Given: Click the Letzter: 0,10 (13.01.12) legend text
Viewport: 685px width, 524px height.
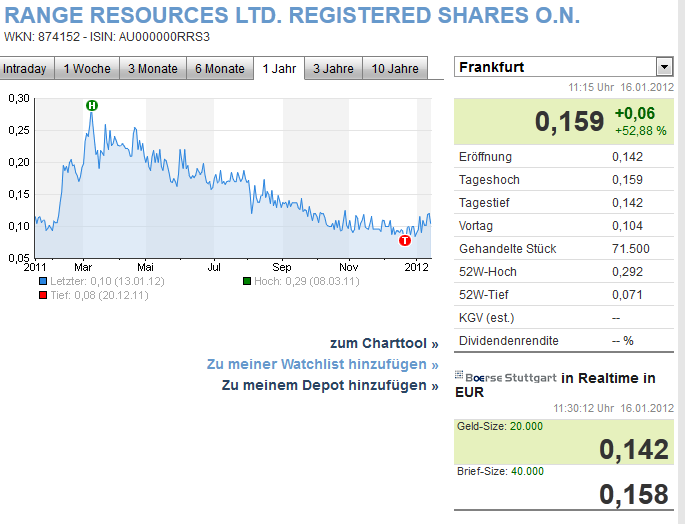Looking at the screenshot, I should [107, 281].
